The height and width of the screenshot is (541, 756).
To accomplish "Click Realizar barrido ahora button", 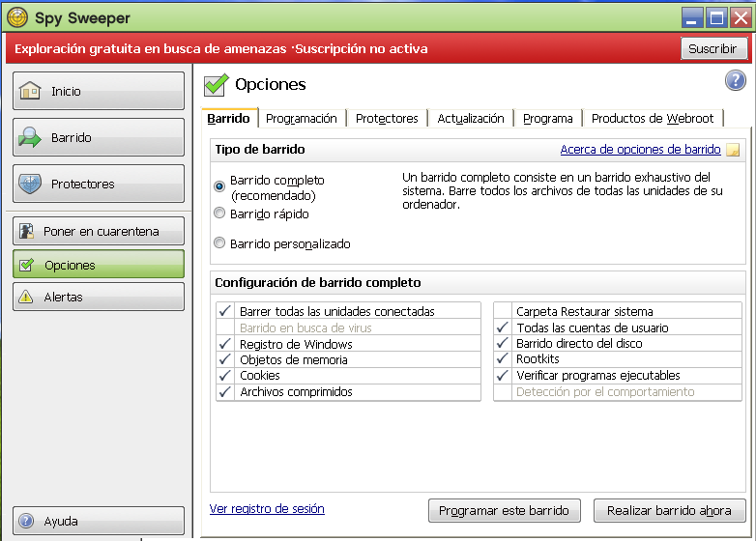I will click(x=669, y=511).
